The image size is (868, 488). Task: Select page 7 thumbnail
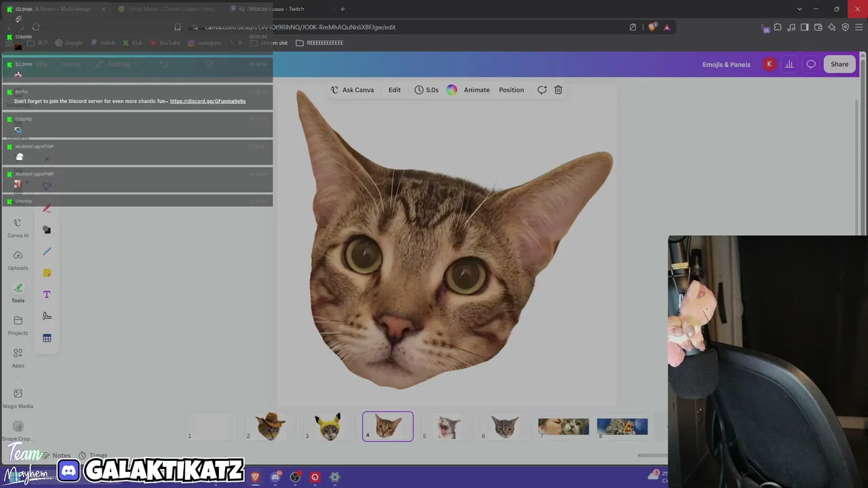point(564,426)
